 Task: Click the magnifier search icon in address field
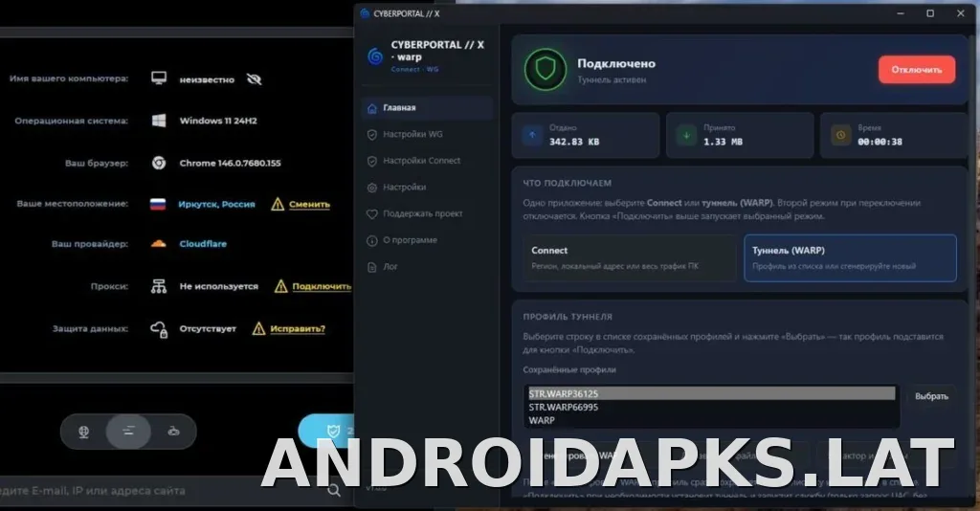pos(334,490)
